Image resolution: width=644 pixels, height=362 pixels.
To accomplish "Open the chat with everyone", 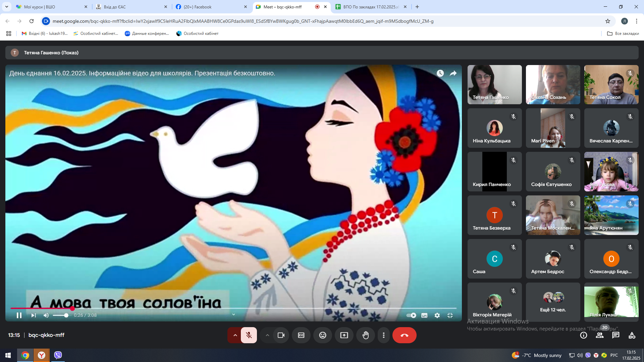I will click(616, 335).
